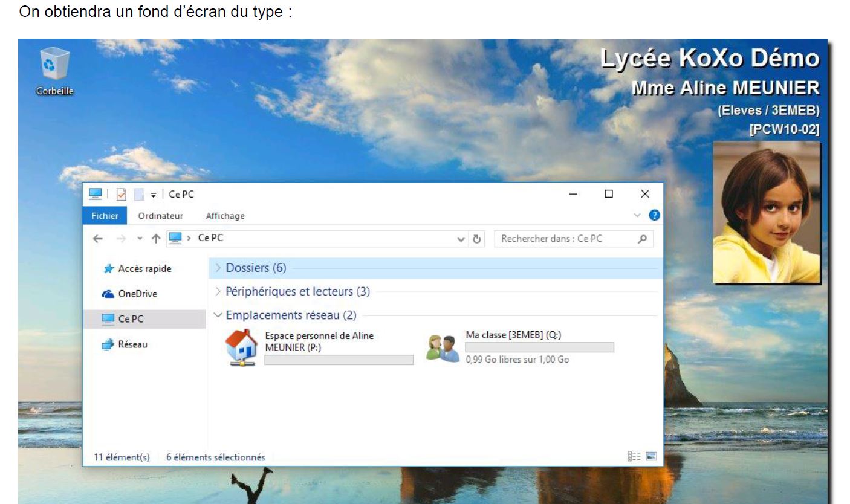Click the 0,99 Go libres sur 1,00 Go text

point(517,360)
